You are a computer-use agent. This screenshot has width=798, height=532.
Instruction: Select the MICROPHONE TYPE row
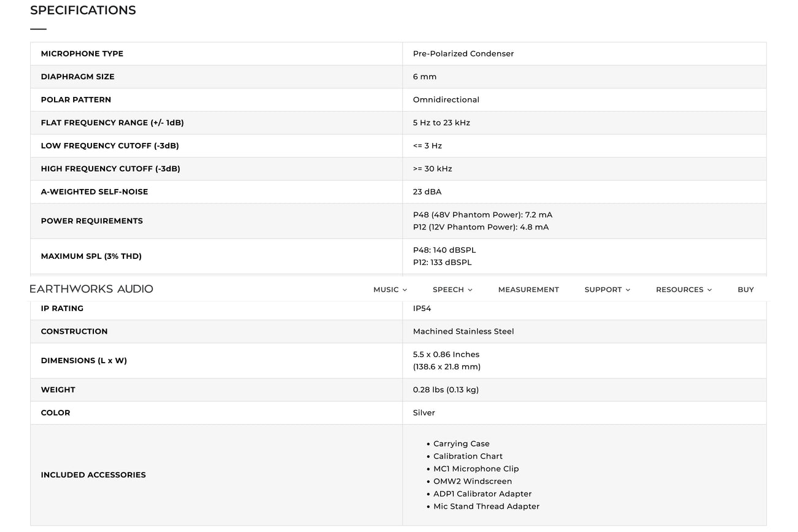pos(82,53)
